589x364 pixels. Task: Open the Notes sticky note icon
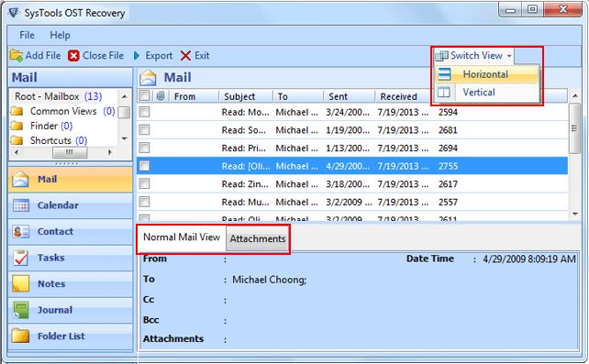[x=21, y=284]
